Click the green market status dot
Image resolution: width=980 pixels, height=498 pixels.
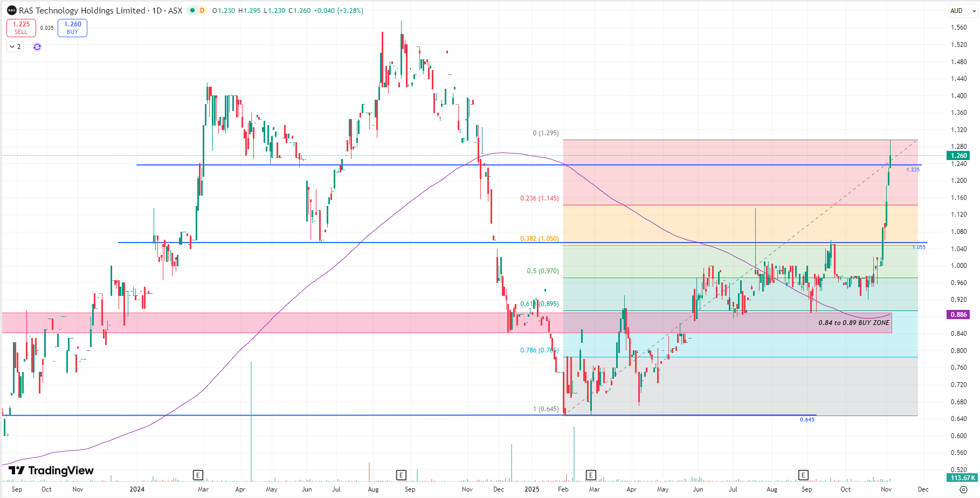(x=192, y=11)
